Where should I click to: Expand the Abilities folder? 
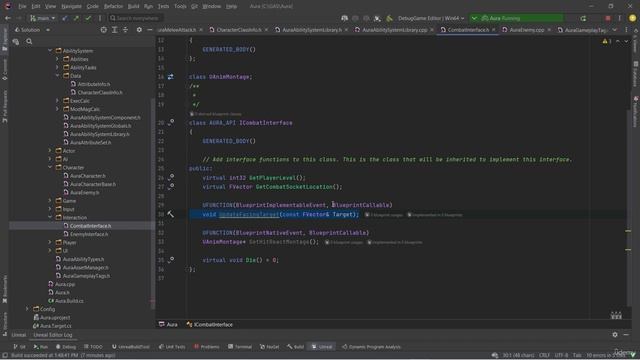click(57, 59)
